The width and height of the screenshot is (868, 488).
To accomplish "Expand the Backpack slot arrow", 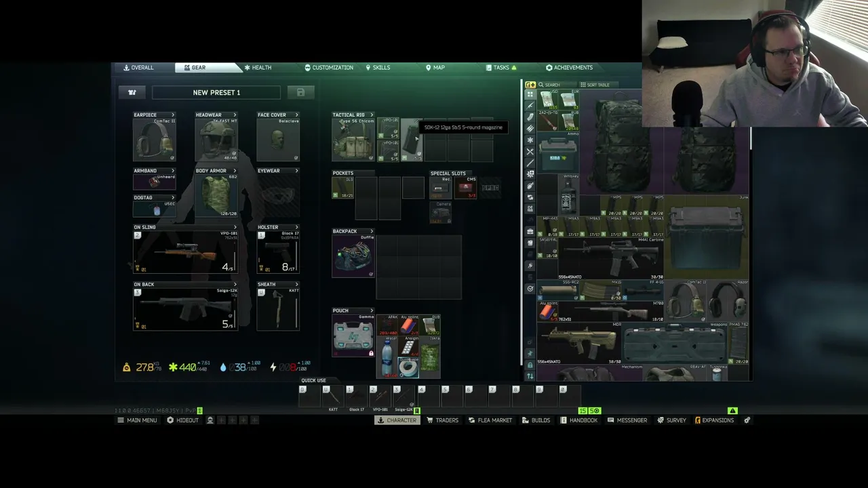I will (372, 231).
